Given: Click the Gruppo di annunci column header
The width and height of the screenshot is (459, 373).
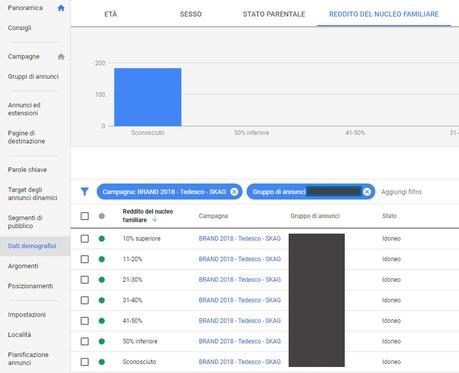Looking at the screenshot, I should pos(315,216).
